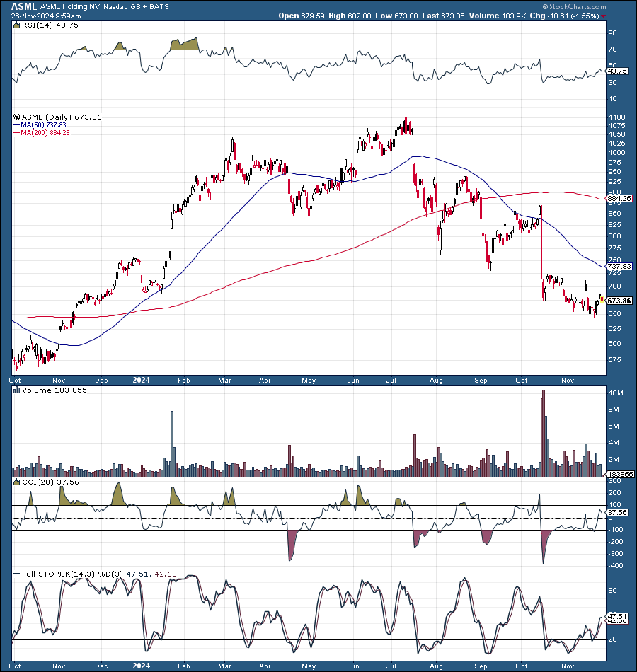637x672 pixels.
Task: Select the 2024 label on the date axis
Action: [x=141, y=380]
